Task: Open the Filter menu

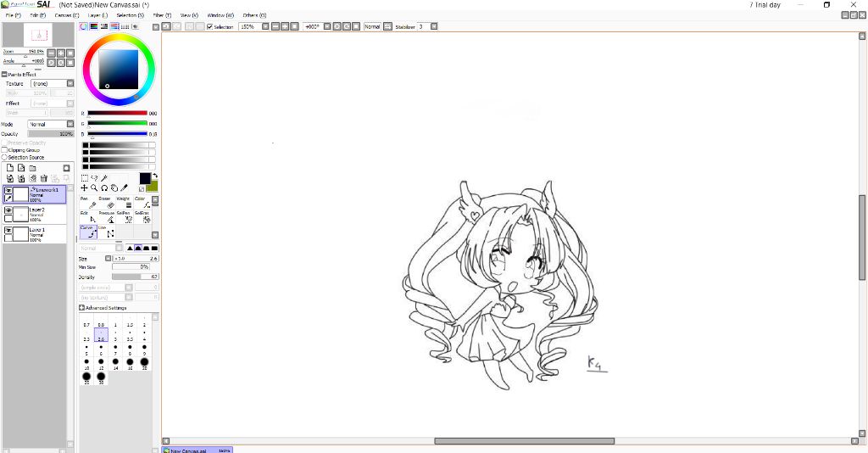Action: click(162, 15)
